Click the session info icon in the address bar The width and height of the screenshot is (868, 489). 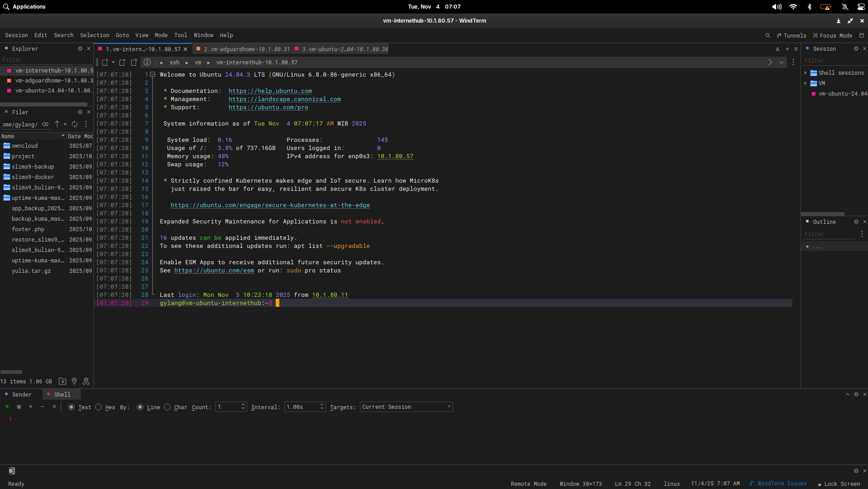147,63
